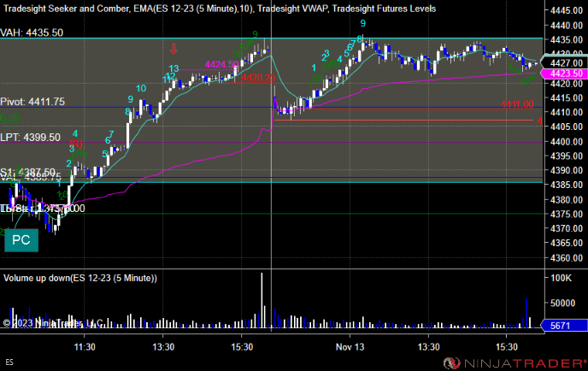Click the 4385.00 price axis label
Screen dimensions: 588x371
click(567, 185)
